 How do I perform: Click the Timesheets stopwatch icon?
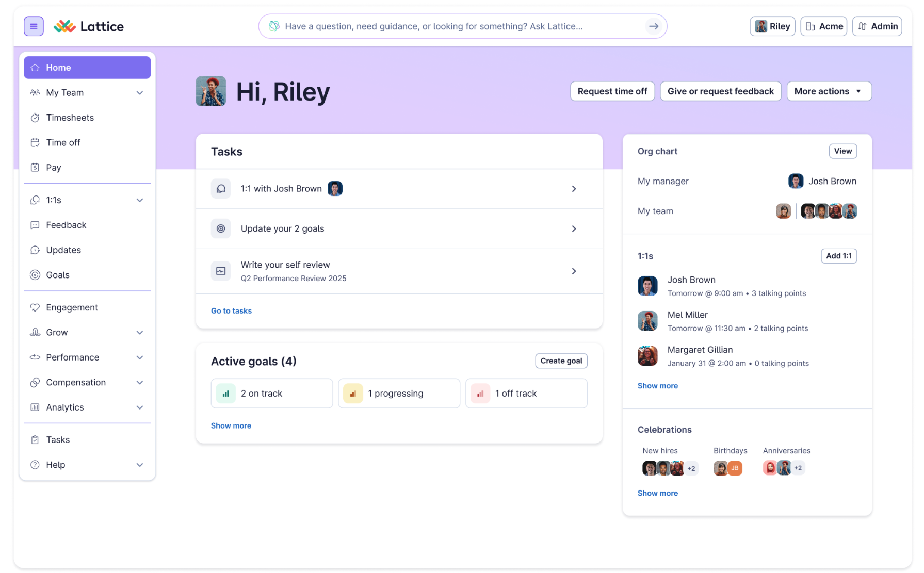(x=35, y=118)
